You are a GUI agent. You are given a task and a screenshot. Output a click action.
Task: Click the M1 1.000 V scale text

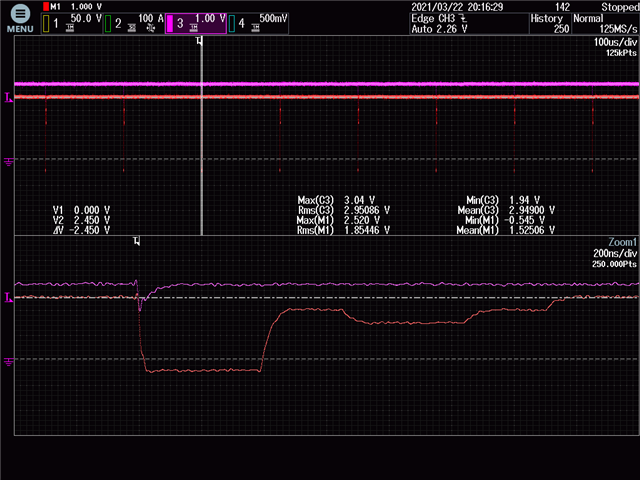point(76,7)
